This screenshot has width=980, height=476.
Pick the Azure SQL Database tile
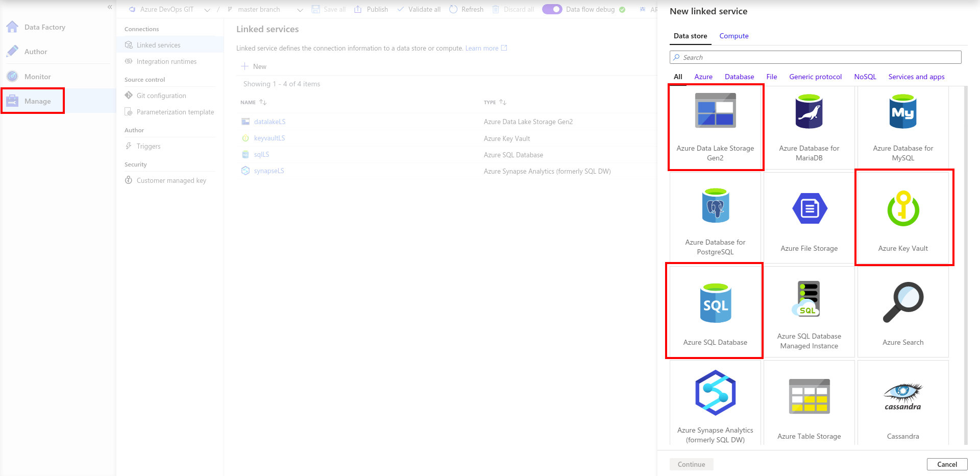715,312
